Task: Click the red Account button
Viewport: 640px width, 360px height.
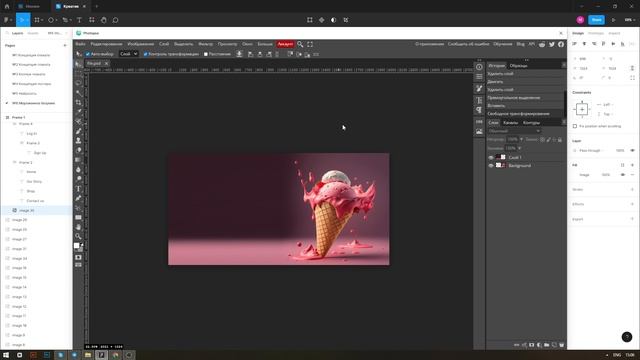Action: pos(285,44)
